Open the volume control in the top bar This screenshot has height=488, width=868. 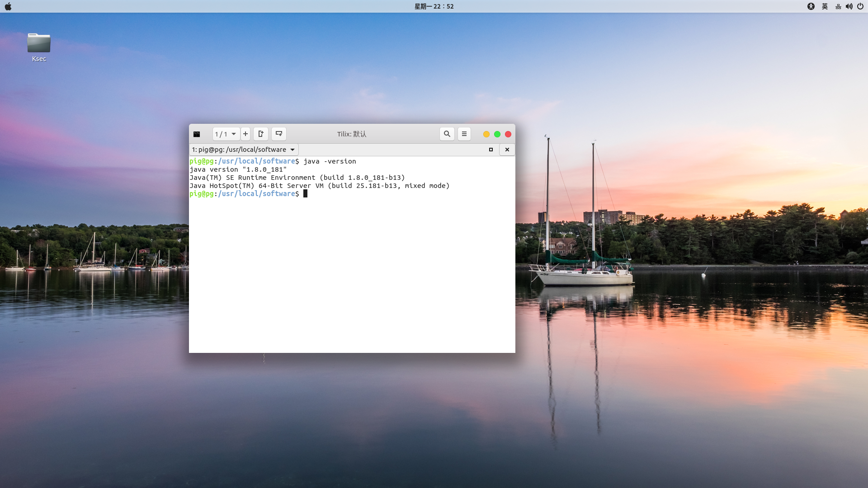849,6
